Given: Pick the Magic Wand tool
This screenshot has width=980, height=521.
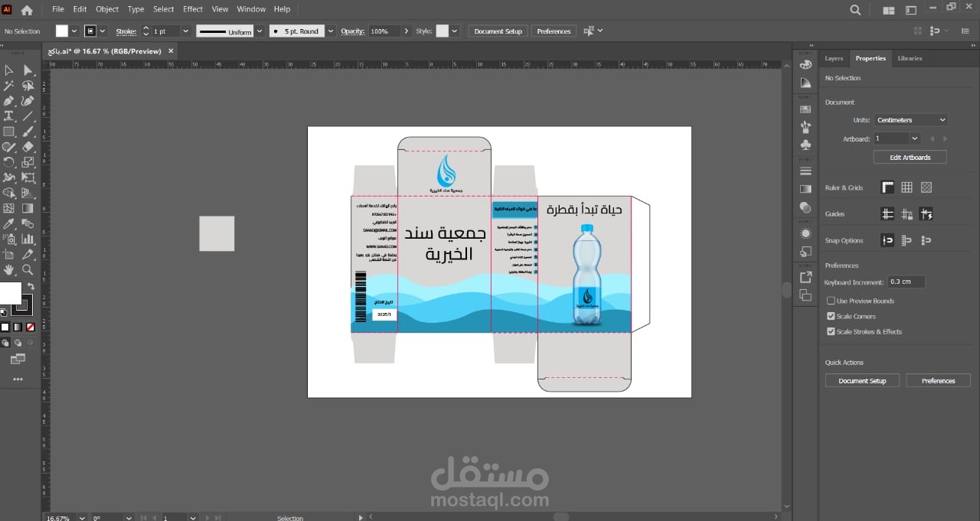Looking at the screenshot, I should point(9,86).
